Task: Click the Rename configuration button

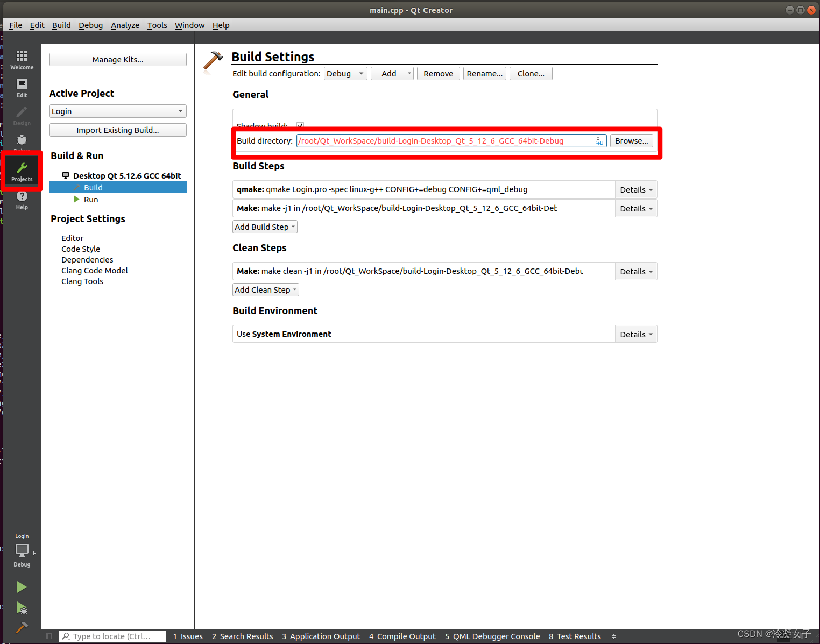Action: [484, 74]
